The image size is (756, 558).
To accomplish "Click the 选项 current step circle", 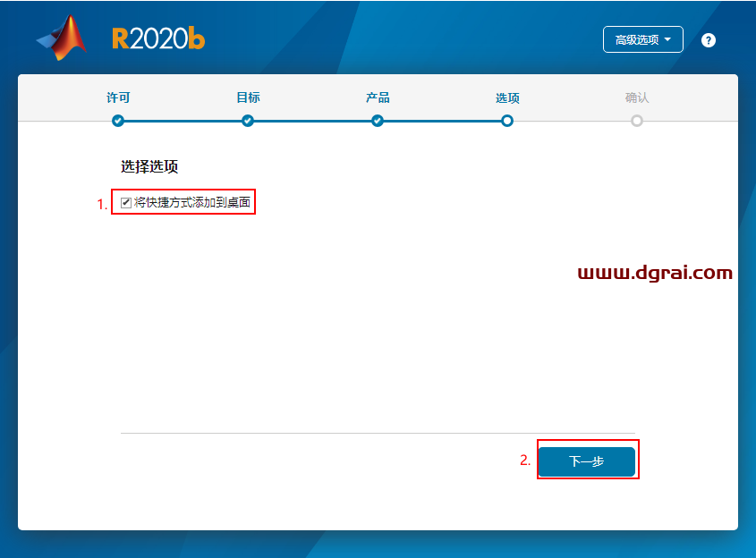I will tap(507, 121).
